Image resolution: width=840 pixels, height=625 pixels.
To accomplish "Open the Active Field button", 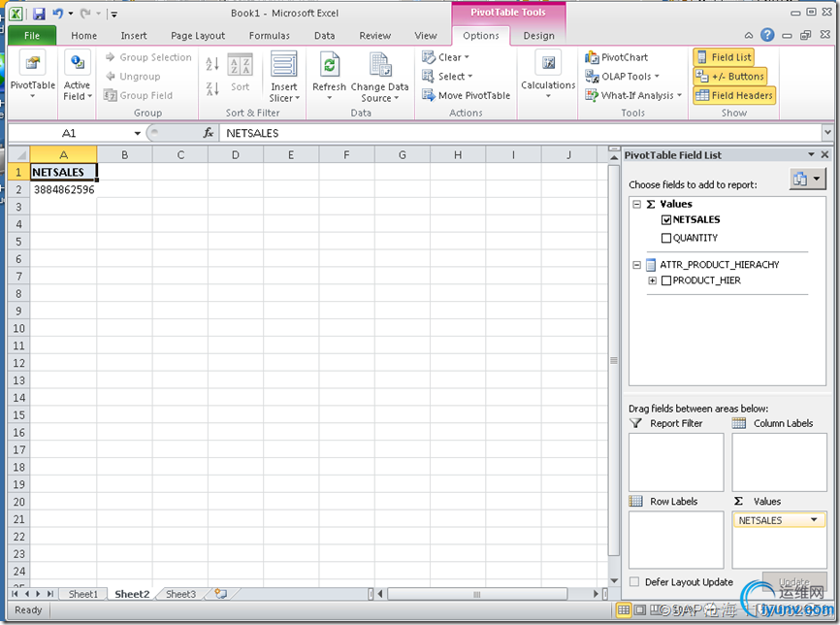I will tap(78, 76).
